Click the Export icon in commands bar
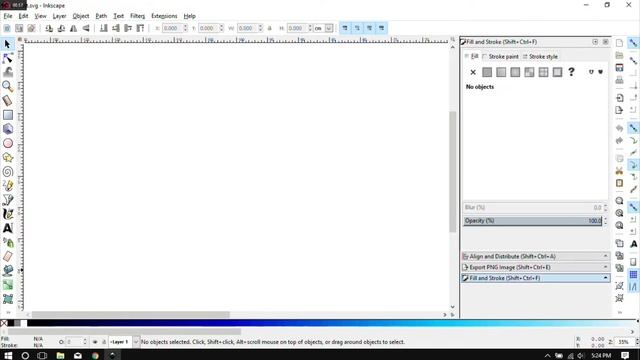This screenshot has width=640, height=360. point(620,110)
